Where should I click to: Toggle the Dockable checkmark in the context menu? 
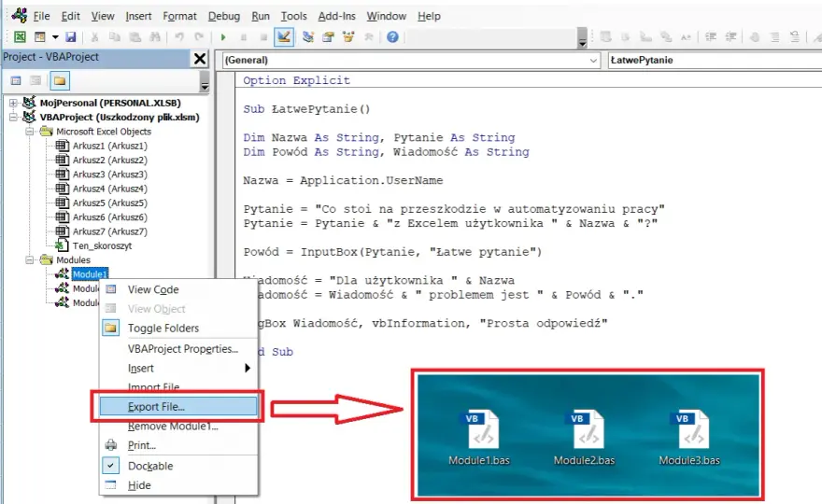tap(110, 466)
